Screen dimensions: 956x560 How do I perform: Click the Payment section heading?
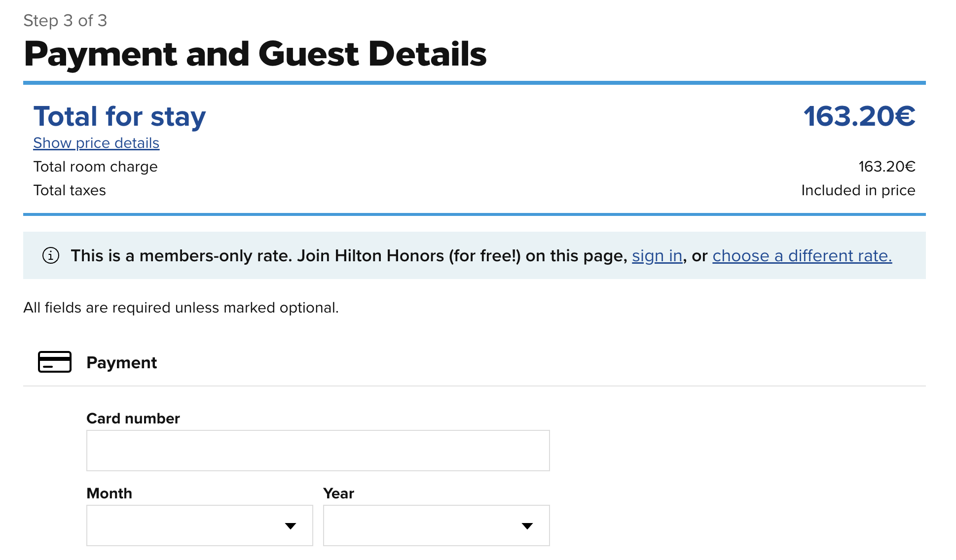[x=122, y=363]
